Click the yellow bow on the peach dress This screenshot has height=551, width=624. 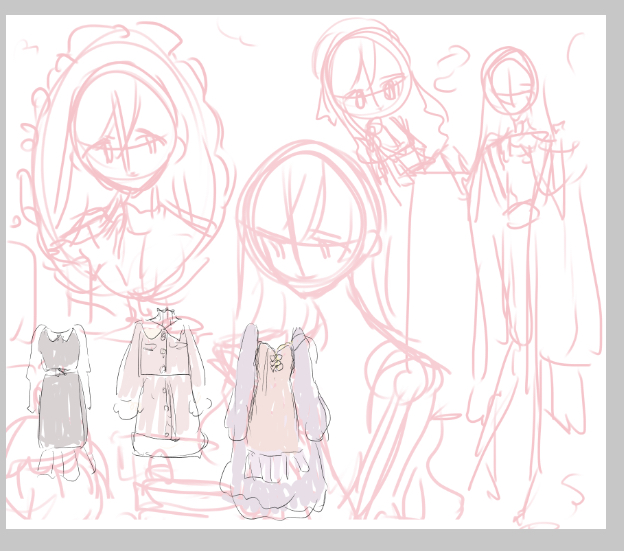click(277, 360)
